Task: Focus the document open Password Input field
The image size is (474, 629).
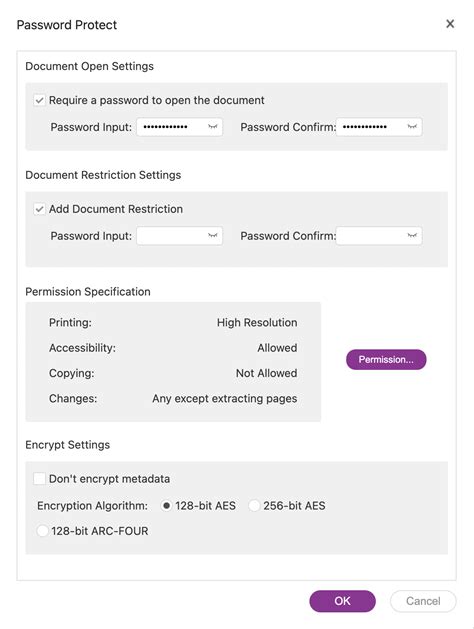Action: pyautogui.click(x=179, y=127)
